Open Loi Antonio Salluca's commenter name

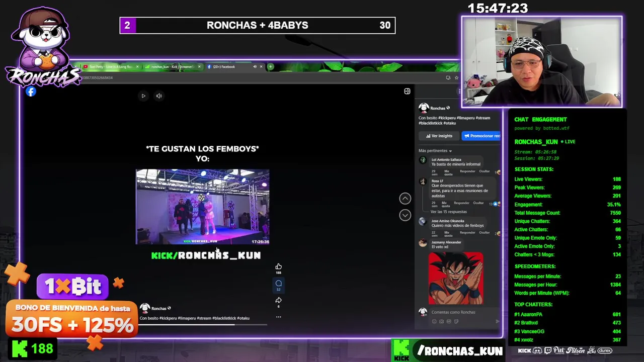click(x=446, y=159)
